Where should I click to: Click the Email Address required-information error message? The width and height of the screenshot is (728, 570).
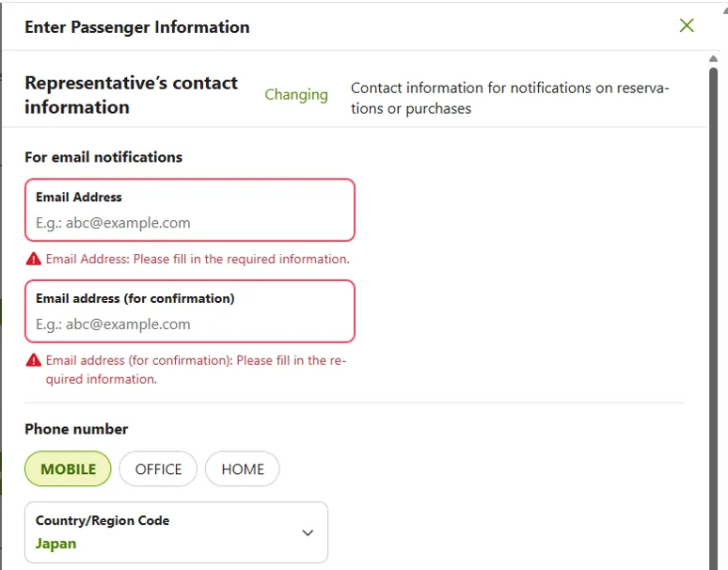pyautogui.click(x=198, y=259)
